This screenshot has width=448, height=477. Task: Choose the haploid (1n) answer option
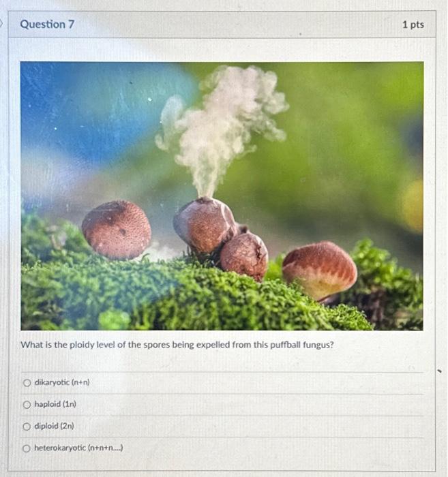coord(27,405)
